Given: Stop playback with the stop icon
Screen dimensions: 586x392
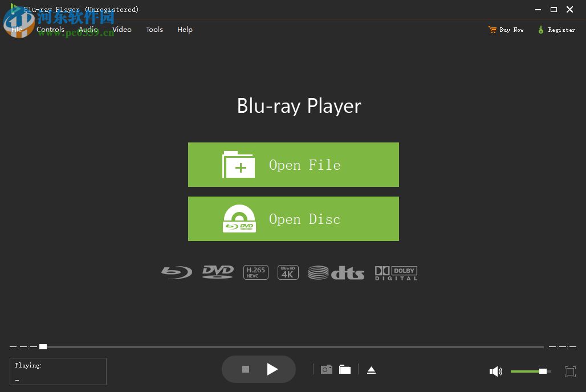Looking at the screenshot, I should click(245, 369).
